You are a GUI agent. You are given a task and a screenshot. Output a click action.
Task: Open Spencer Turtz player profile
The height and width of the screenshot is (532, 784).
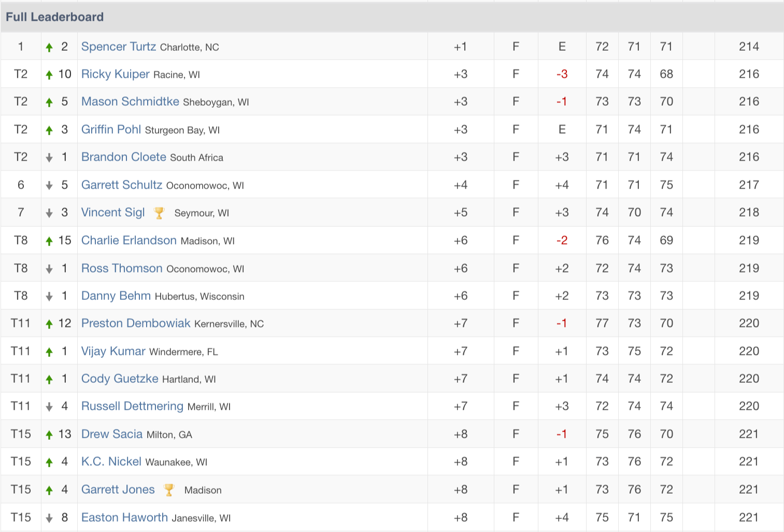tap(119, 47)
